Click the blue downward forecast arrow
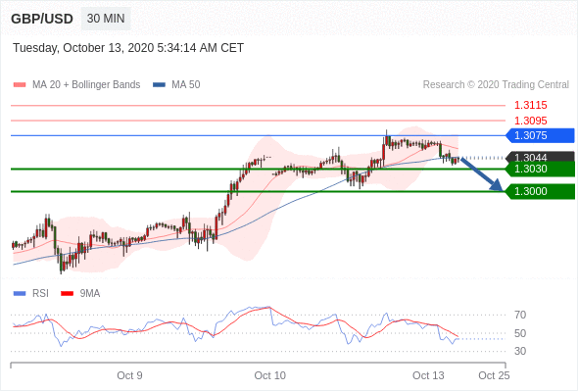578x392 pixels. tap(482, 173)
